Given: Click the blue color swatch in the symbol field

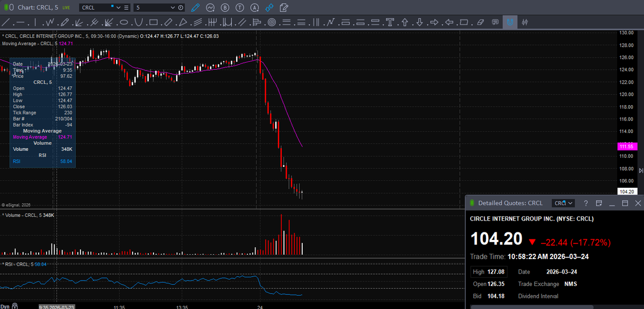Looking at the screenshot, I should point(112,6).
